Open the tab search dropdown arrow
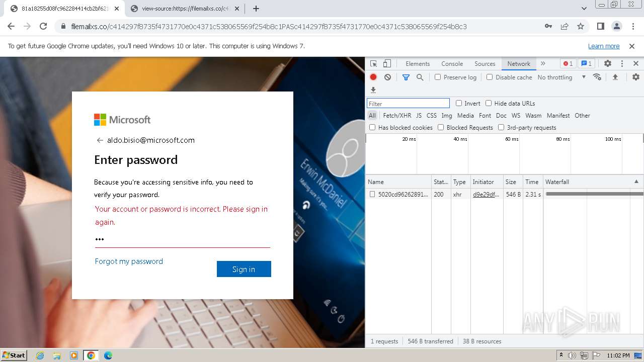Viewport: 644px width, 362px height. click(x=584, y=9)
